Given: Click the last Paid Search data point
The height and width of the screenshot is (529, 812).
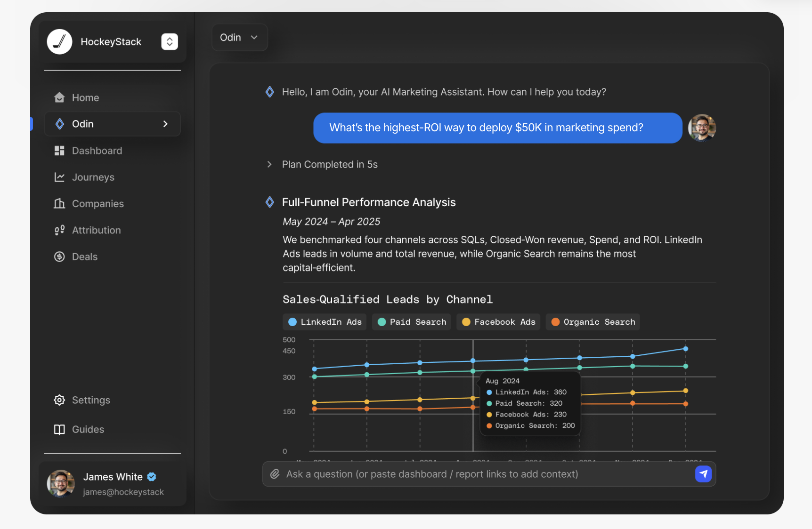Looking at the screenshot, I should [x=686, y=366].
